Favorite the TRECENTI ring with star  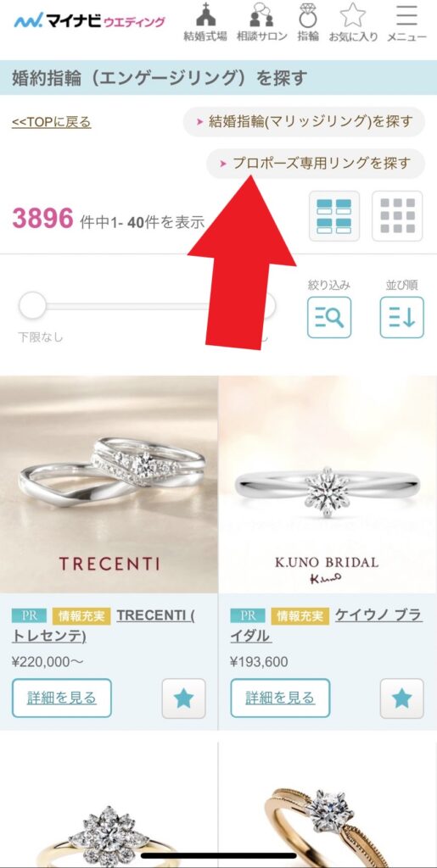(x=183, y=698)
